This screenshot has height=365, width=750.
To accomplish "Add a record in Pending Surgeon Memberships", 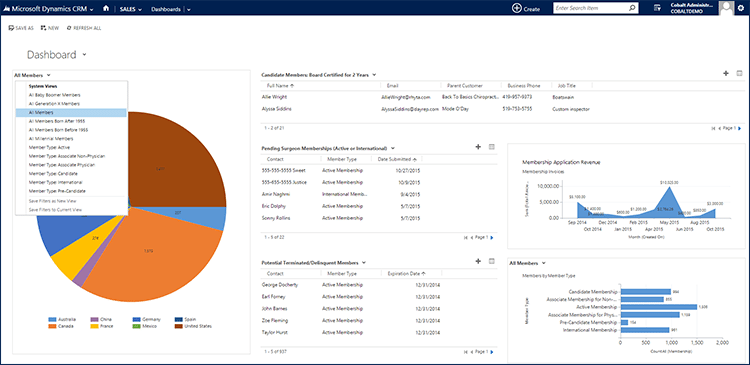I will pos(478,147).
